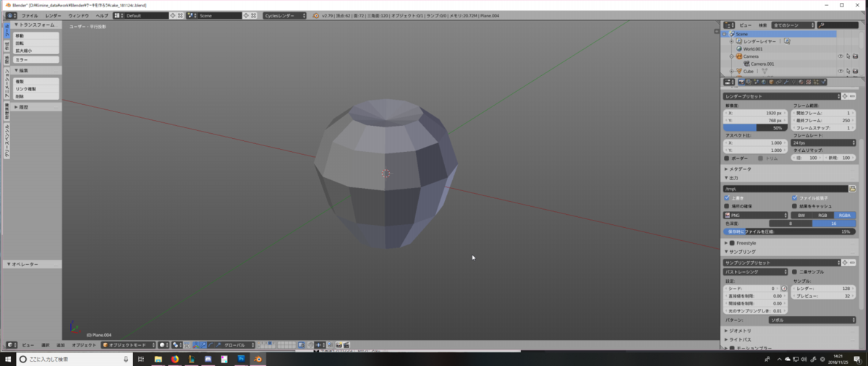Image resolution: width=868 pixels, height=366 pixels.
Task: Open the オブジェクトモード mode dropdown
Action: (128, 345)
